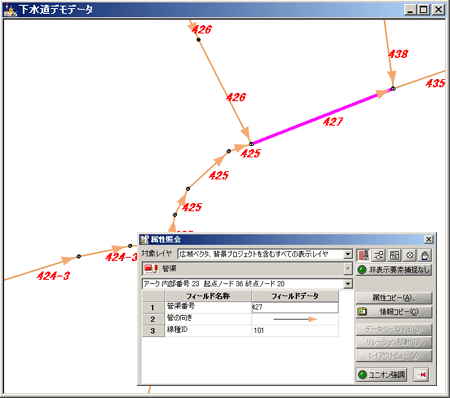This screenshot has height=398, width=450.
Task: Click the target circle icon in attribute dialog
Action: (x=410, y=255)
